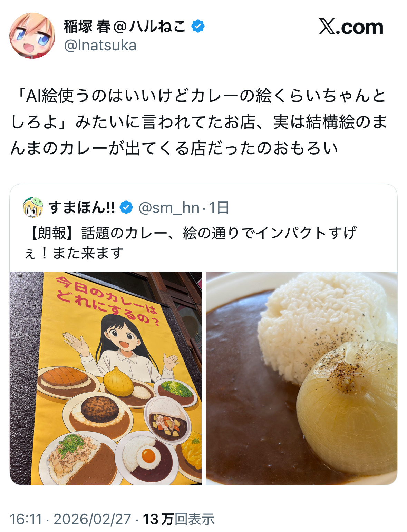
Task: Click the main tweet text about AI絵
Action: pos(199,122)
